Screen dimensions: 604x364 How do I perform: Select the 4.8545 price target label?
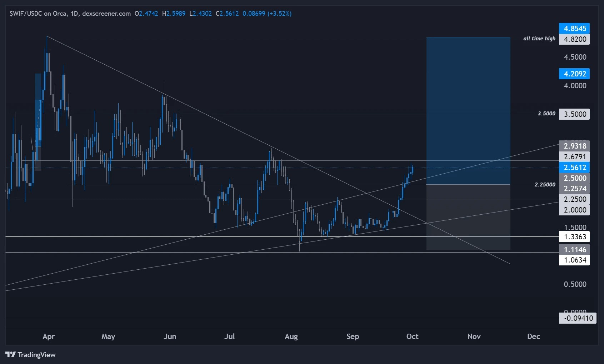(x=574, y=28)
